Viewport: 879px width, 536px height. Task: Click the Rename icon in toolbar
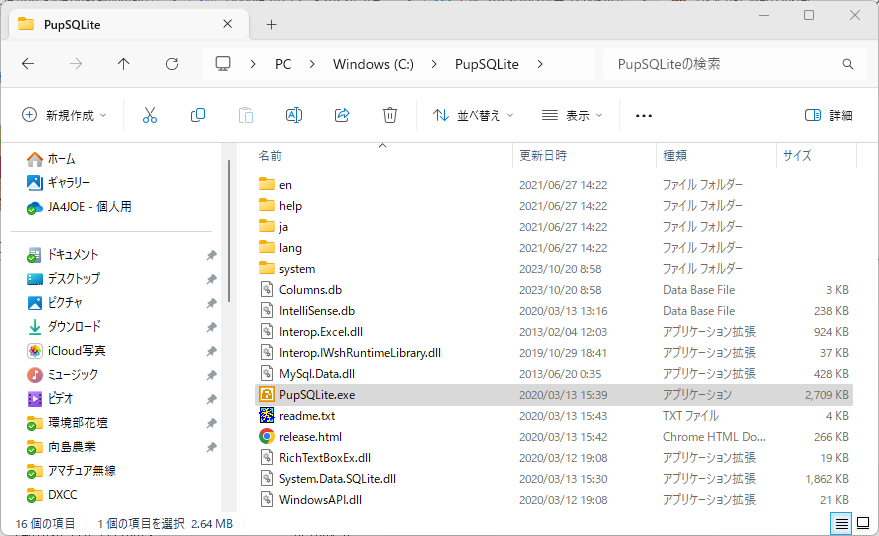pyautogui.click(x=294, y=115)
